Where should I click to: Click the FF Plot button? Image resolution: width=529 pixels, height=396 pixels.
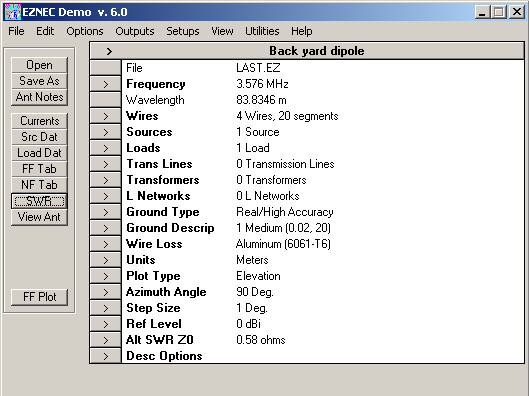click(x=39, y=297)
